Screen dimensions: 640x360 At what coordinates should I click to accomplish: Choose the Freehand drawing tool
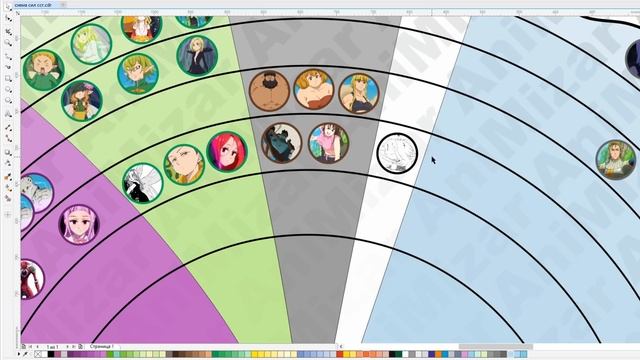tap(8, 56)
